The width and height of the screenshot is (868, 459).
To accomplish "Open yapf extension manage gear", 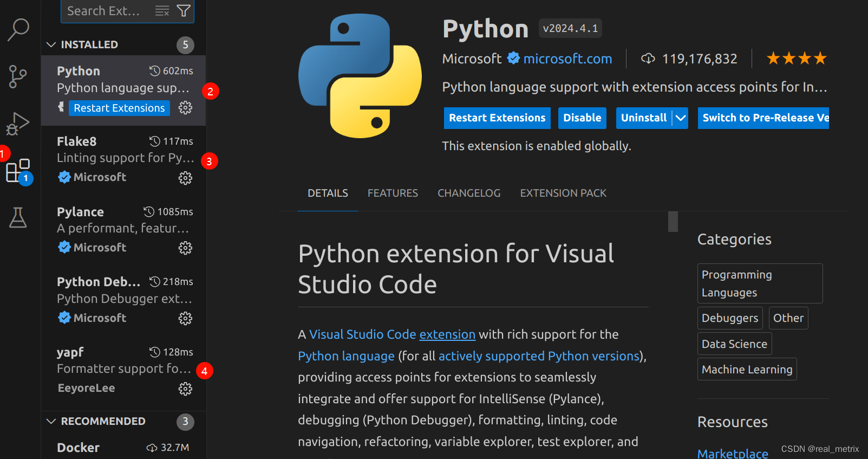I will (185, 389).
